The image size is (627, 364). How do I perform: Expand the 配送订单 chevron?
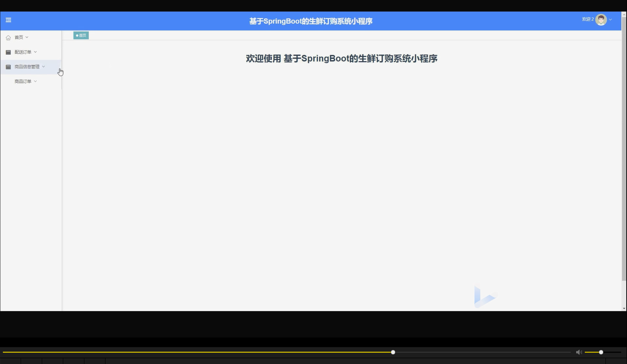35,52
